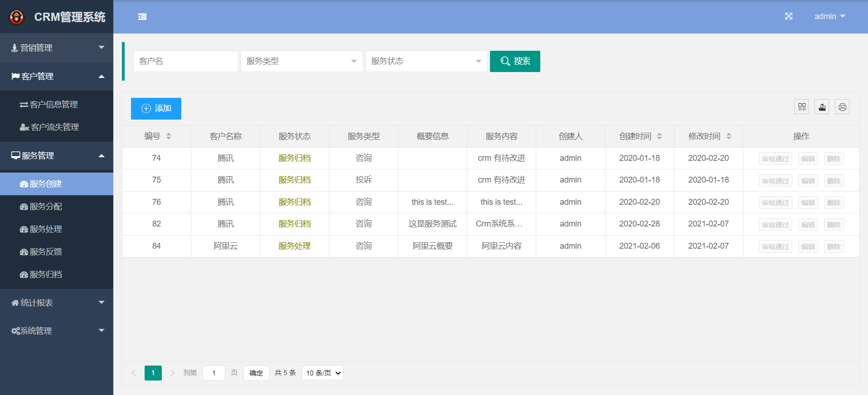
Task: Collapse the 客户管理 menu
Action: click(x=57, y=76)
